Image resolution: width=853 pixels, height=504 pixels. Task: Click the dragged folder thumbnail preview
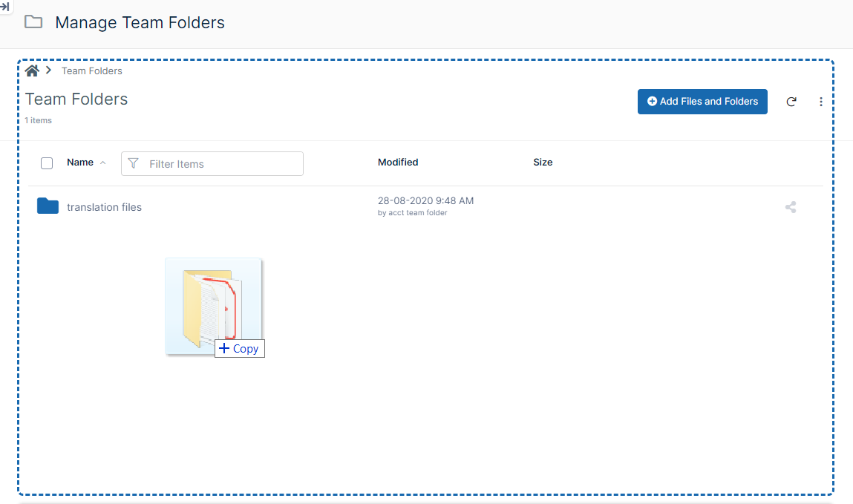[212, 306]
